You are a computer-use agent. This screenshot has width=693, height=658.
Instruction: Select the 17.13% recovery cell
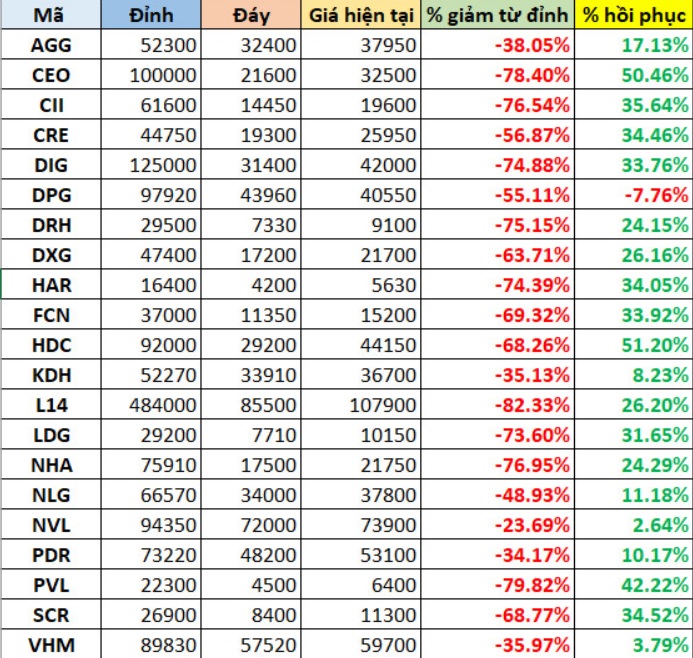coord(634,45)
